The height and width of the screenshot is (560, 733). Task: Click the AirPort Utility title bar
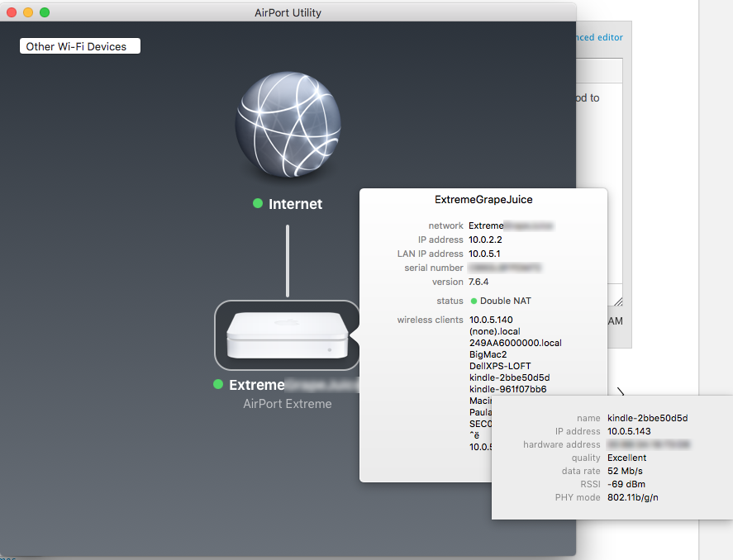click(x=288, y=12)
